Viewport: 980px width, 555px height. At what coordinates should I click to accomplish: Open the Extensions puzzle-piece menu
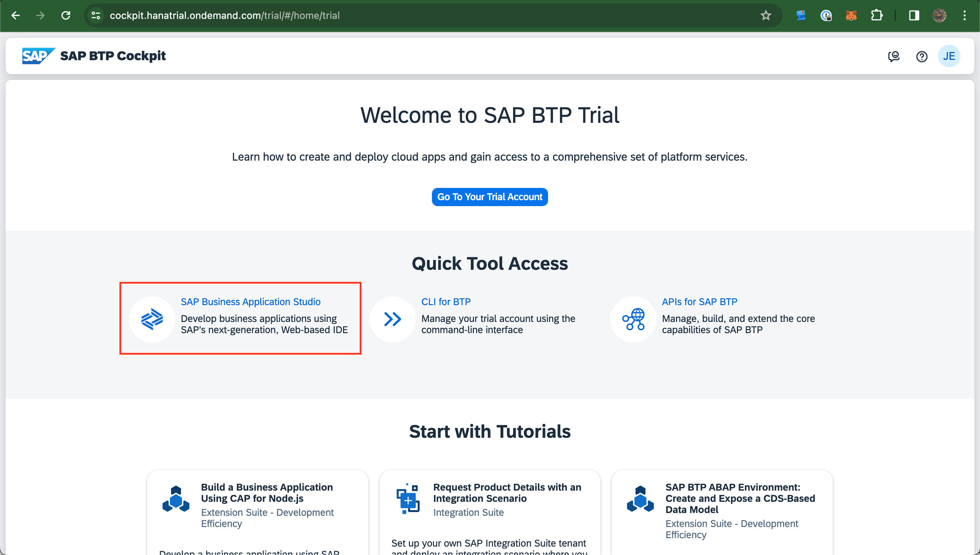pyautogui.click(x=876, y=15)
